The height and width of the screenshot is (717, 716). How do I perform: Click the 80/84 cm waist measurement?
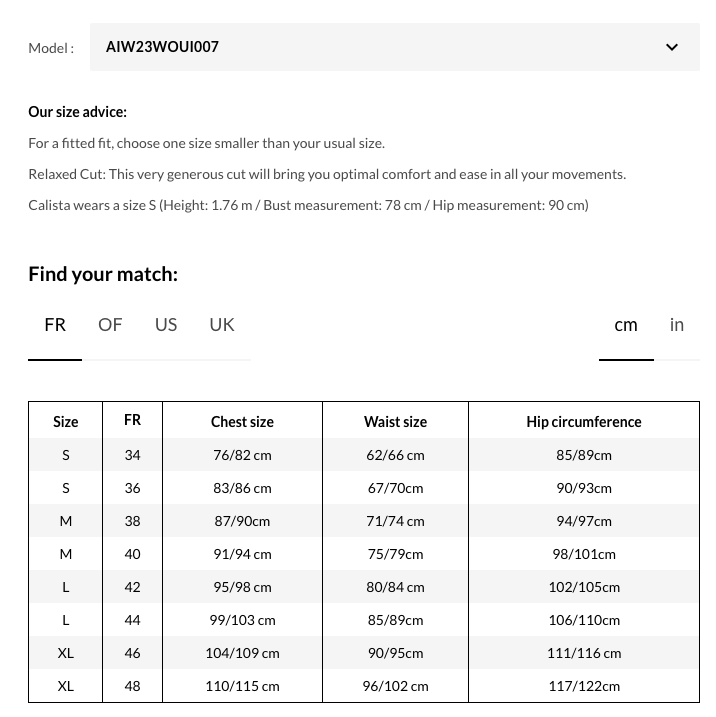pyautogui.click(x=395, y=587)
